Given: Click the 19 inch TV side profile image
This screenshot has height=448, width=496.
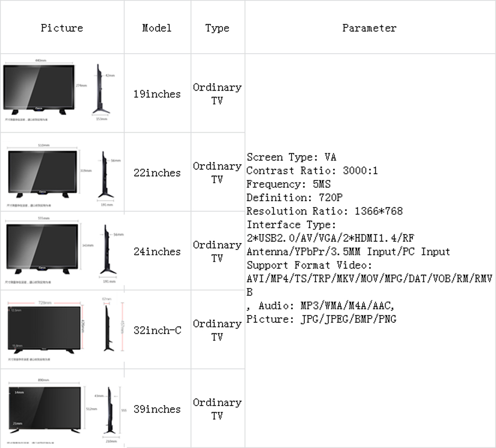Looking at the screenshot, I should click(x=99, y=89).
